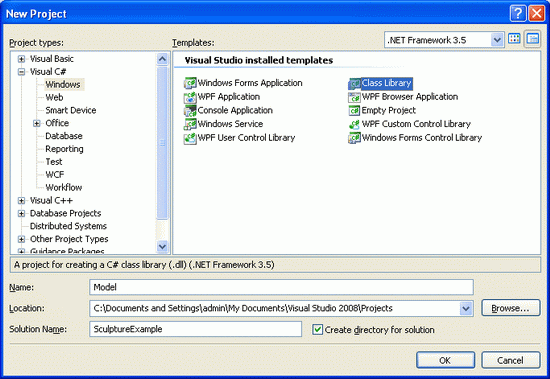Choose the WPF User Control Library icon

[190, 138]
